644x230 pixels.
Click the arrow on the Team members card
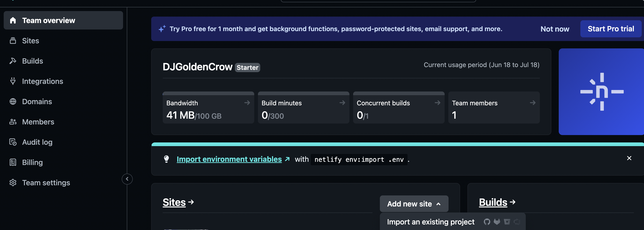tap(533, 103)
